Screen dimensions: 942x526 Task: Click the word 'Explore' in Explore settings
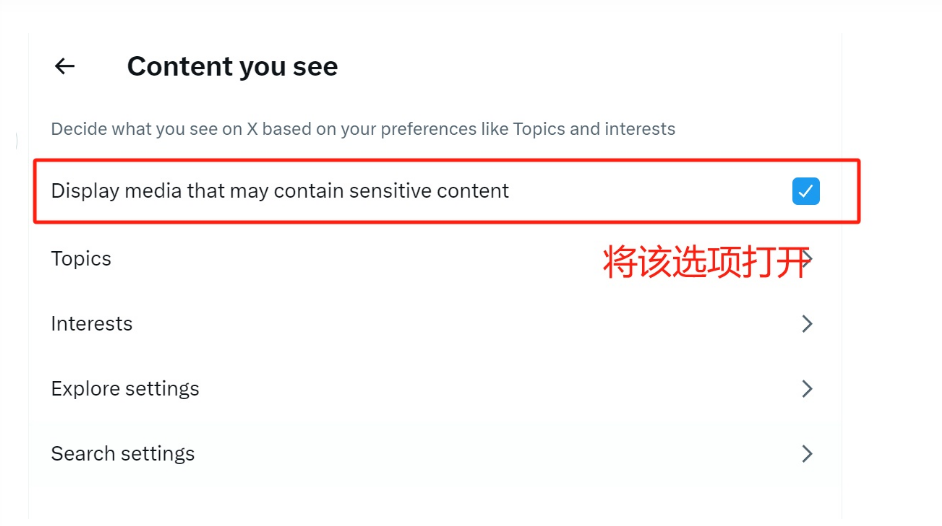click(85, 389)
